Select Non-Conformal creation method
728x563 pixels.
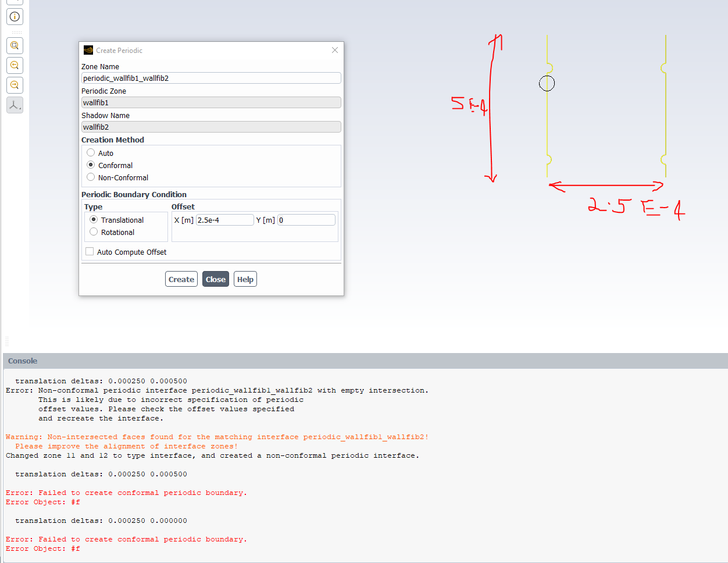click(x=91, y=177)
